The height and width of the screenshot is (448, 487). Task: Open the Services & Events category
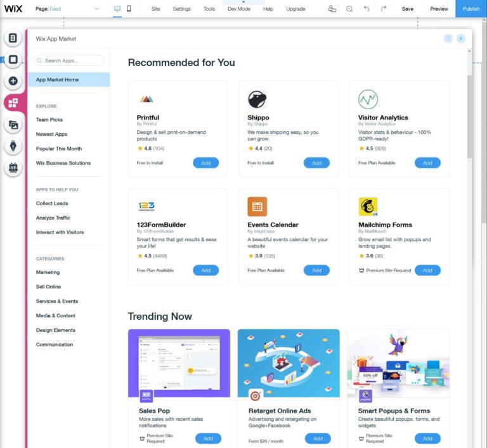[x=57, y=301]
